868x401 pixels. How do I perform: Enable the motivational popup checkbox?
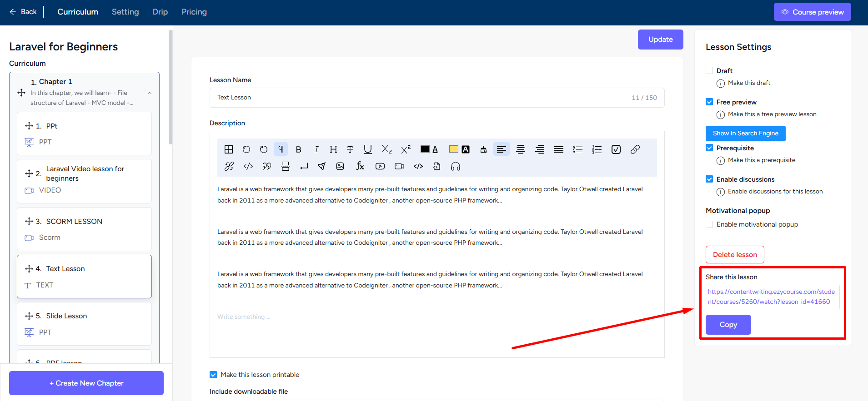click(709, 224)
